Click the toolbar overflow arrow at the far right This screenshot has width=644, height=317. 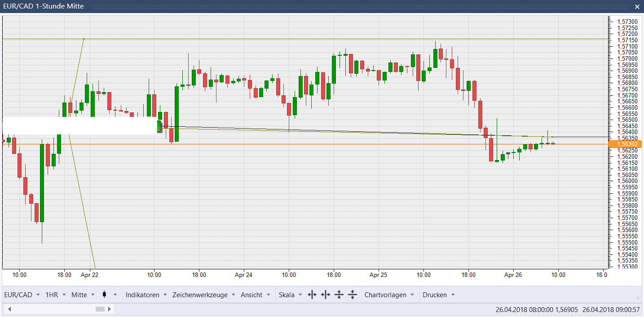(638, 298)
